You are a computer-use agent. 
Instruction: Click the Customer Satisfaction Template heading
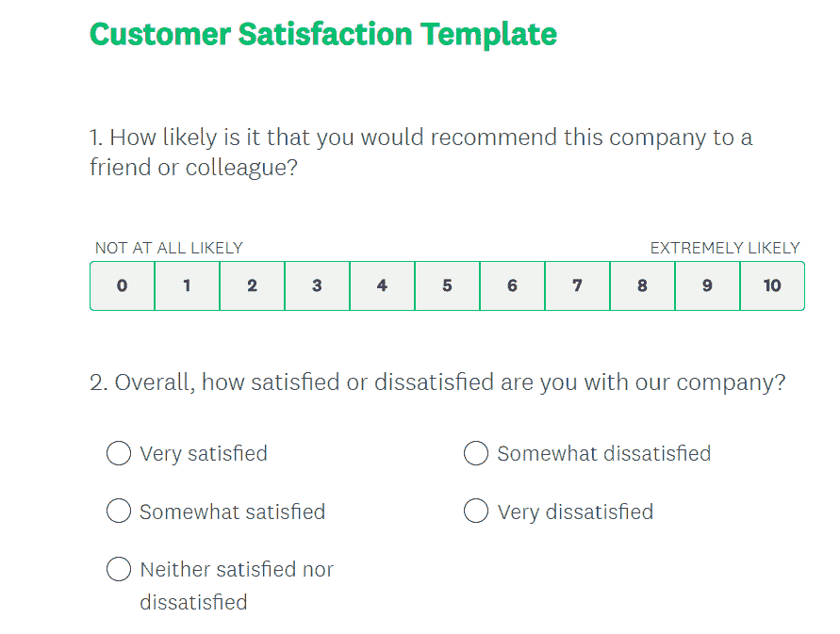tap(323, 34)
